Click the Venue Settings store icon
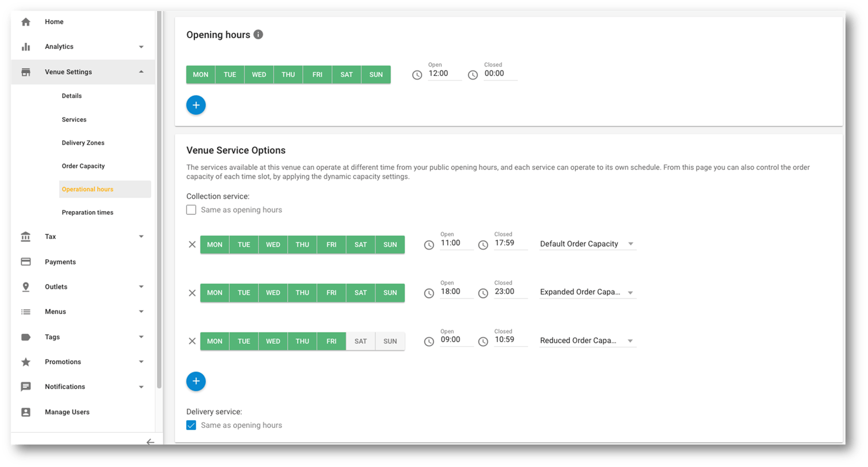This screenshot has width=868, height=467. 26,71
